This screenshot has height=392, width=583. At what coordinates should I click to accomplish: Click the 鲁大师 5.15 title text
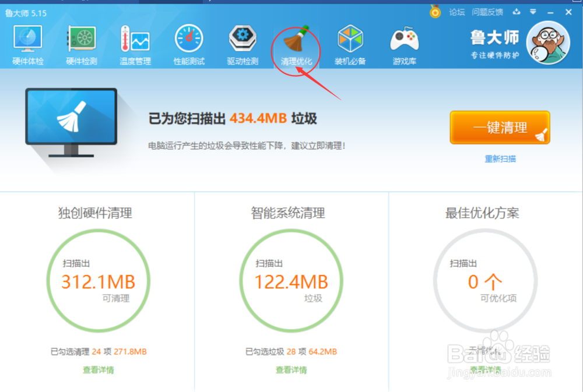[x=26, y=13]
